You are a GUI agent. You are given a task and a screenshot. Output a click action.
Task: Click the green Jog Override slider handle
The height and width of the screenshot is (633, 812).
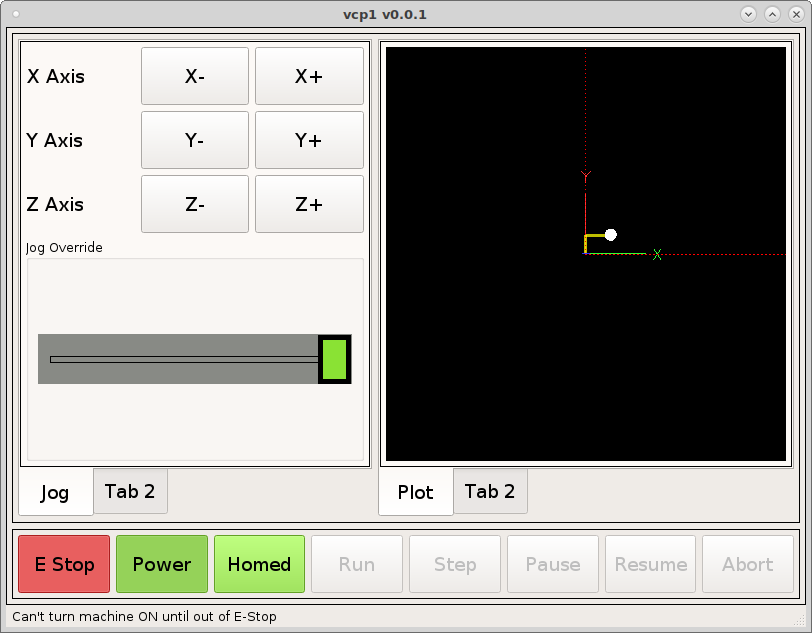click(335, 359)
